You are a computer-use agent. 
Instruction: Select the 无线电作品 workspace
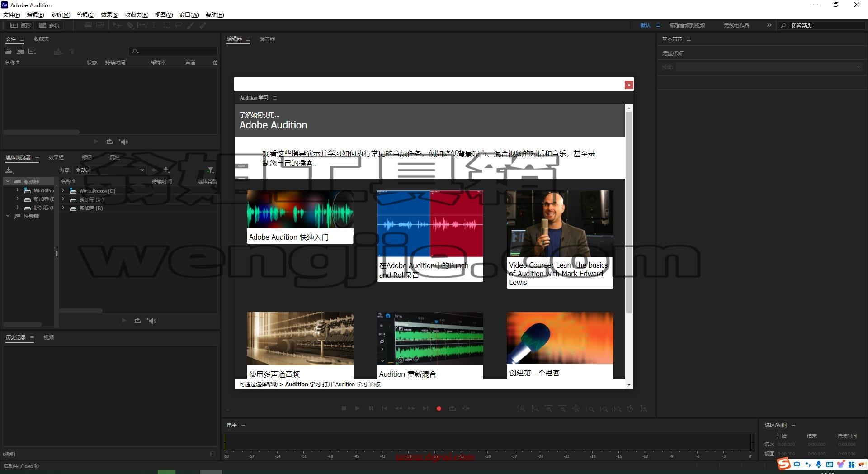click(736, 25)
